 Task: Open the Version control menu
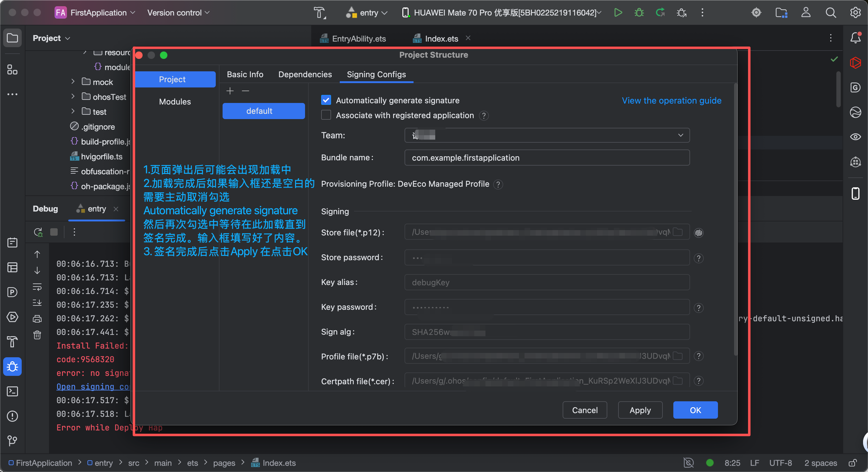178,13
